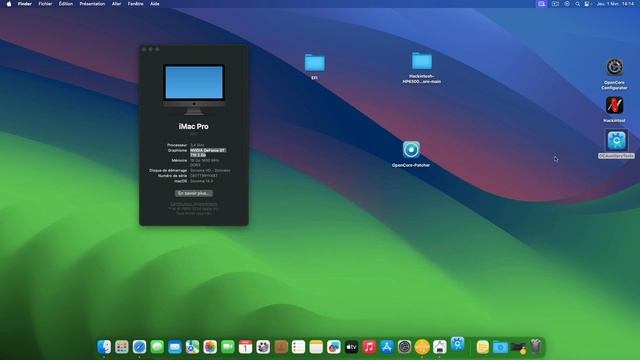Click the date and time in menu bar
The image size is (640, 360).
coord(615,4)
